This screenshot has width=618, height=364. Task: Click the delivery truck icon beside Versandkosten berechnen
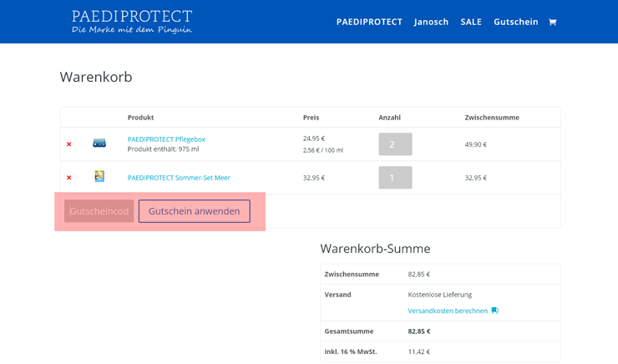click(x=495, y=311)
